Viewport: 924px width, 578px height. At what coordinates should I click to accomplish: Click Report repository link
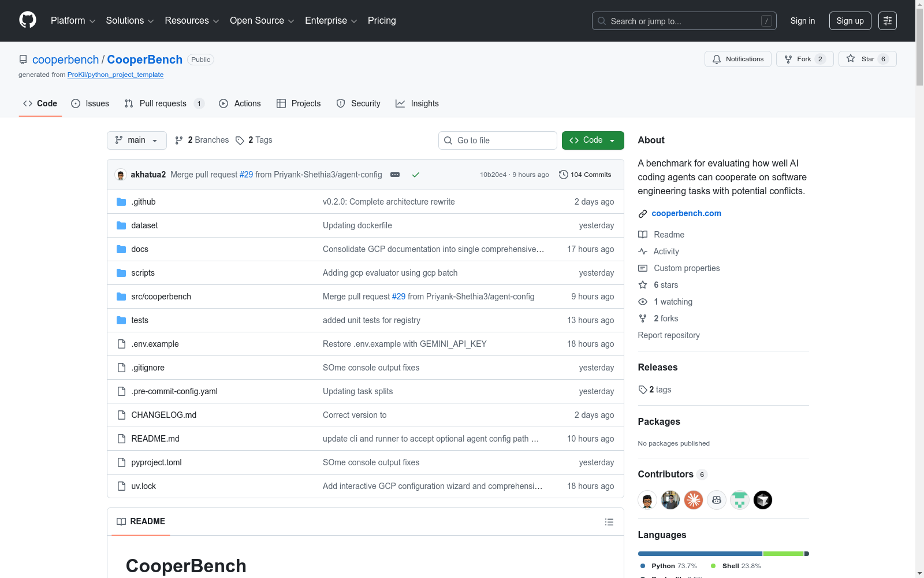(x=669, y=335)
